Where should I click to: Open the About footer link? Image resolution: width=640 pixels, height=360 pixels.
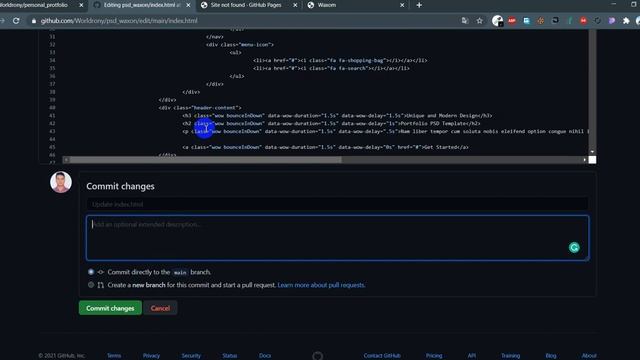[589, 356]
